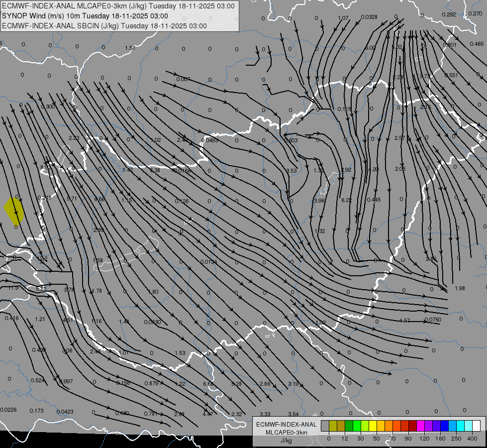
Task: Click the 'ECMWF-INDEX-ANAL MLCAPE0-3km' header line
Action: [118, 6]
